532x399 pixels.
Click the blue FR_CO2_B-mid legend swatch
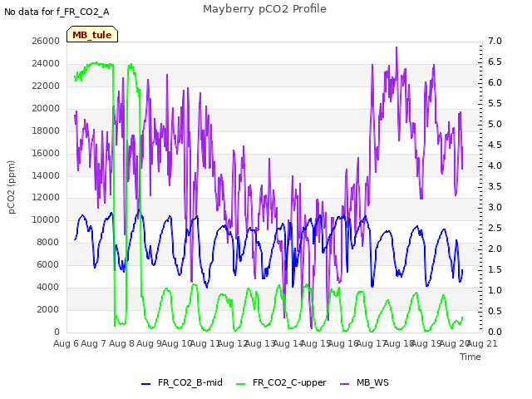146,384
